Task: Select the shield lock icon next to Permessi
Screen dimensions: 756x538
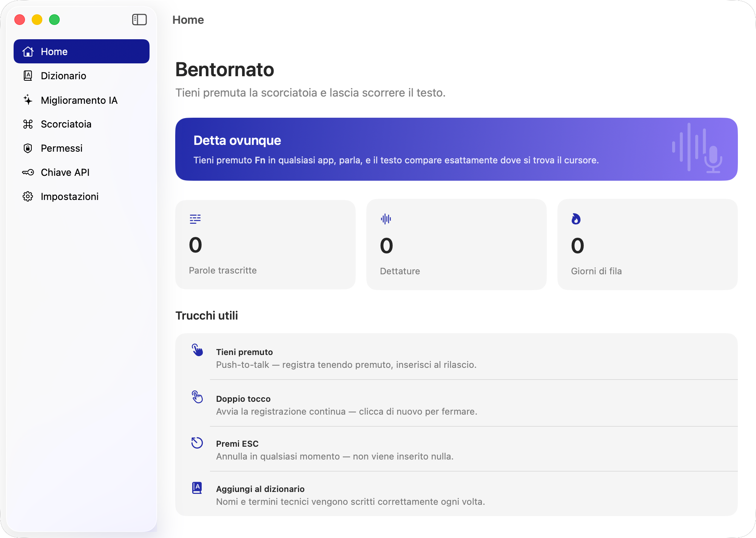Action: point(28,148)
